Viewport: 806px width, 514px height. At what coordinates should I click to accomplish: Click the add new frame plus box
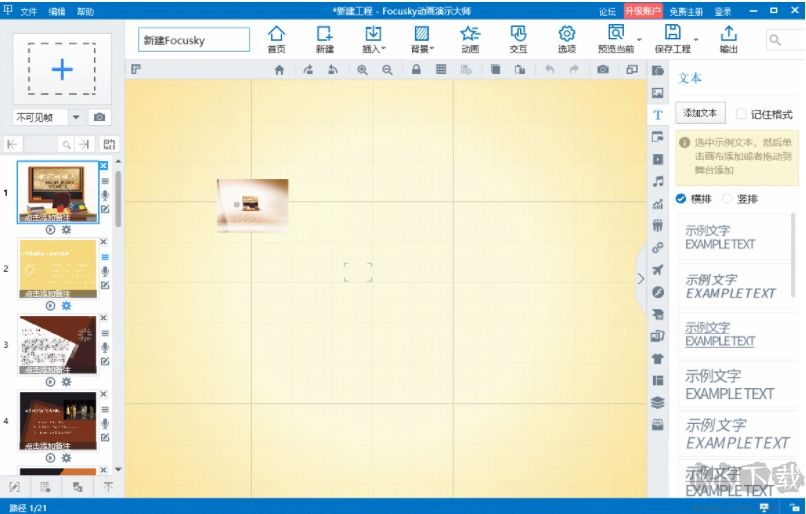pos(62,69)
